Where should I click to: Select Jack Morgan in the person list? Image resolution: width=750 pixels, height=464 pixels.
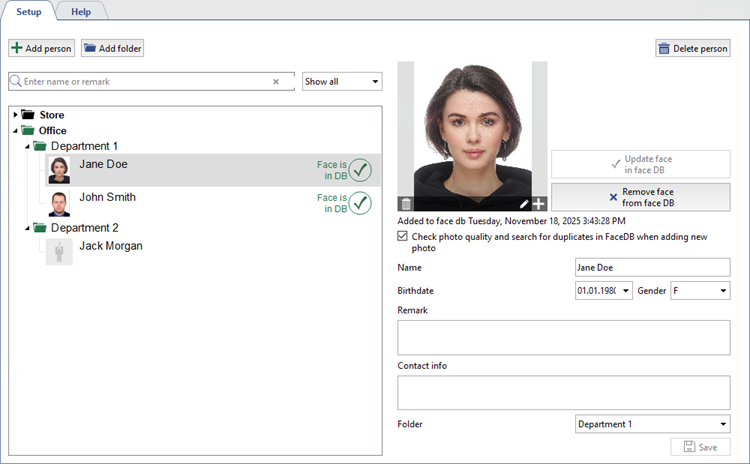(110, 246)
